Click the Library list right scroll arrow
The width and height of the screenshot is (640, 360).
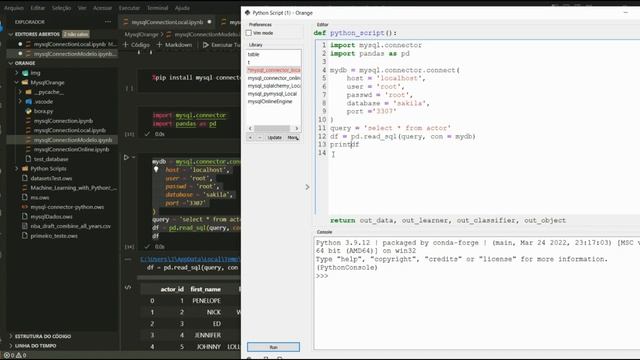click(x=297, y=128)
